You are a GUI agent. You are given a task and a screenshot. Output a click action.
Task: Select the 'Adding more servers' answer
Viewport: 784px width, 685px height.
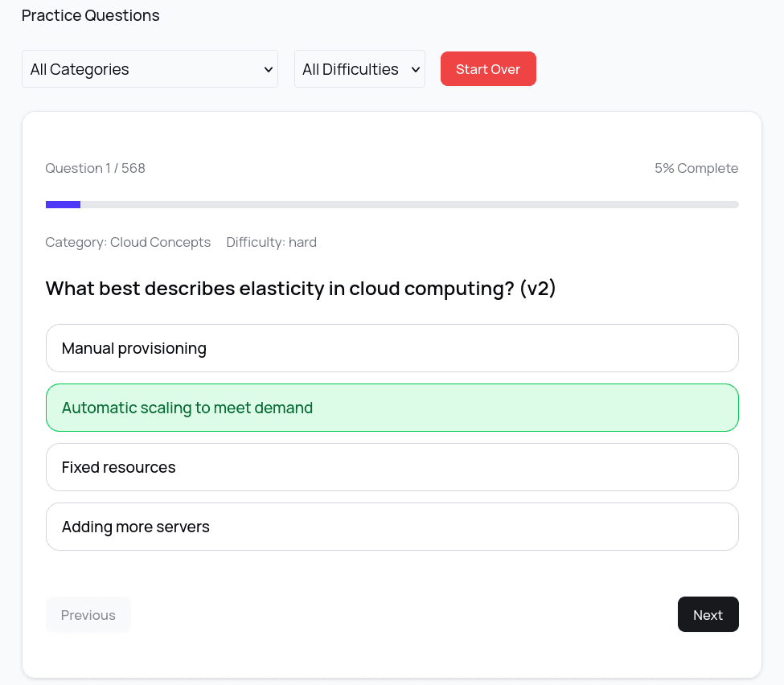click(x=392, y=527)
